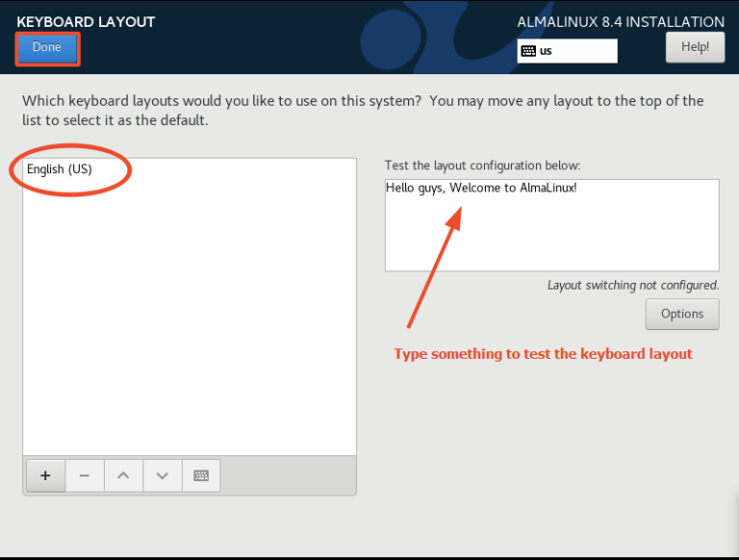Viewport: 739px width, 560px height.
Task: Move selected layout down with arrow
Action: click(x=162, y=475)
